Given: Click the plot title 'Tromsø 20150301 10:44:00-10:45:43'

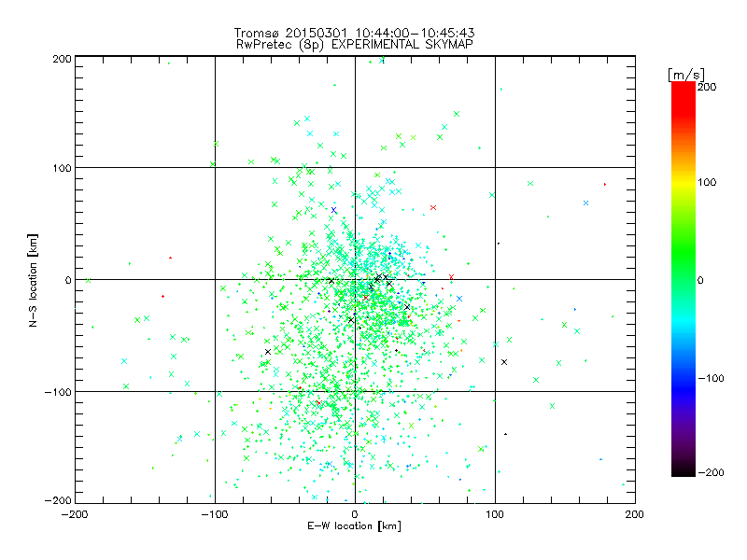Looking at the screenshot, I should pyautogui.click(x=354, y=33).
